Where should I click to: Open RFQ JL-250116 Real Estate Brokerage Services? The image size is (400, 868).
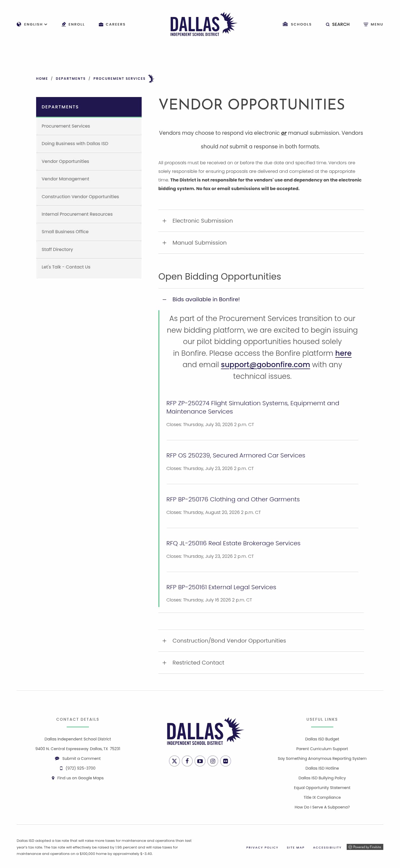(233, 543)
